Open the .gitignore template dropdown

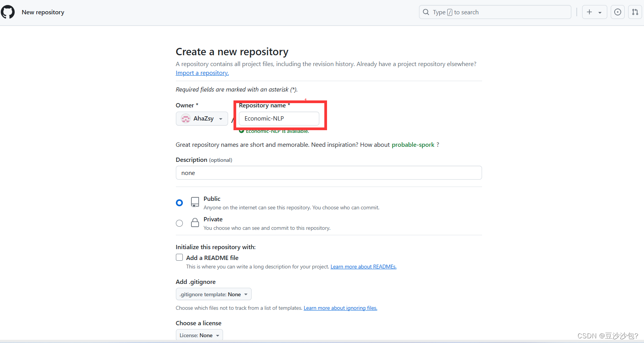click(x=214, y=294)
